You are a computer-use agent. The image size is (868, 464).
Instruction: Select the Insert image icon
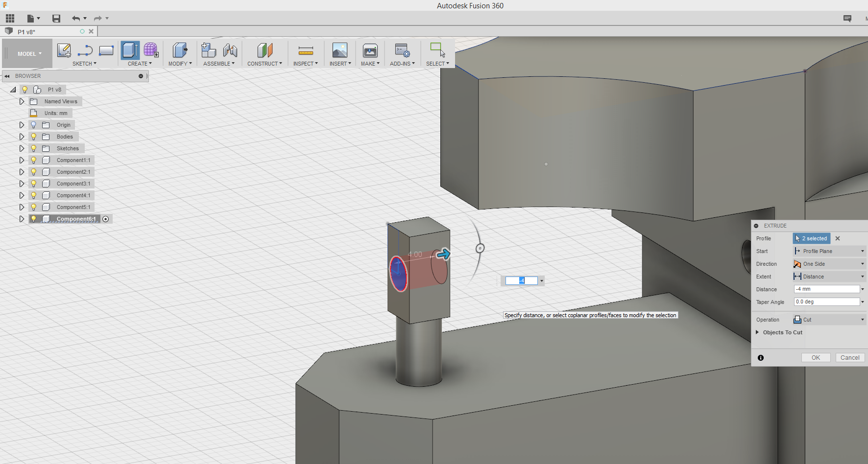(x=340, y=50)
